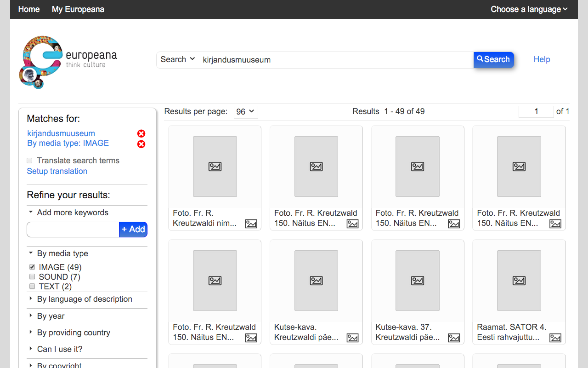Image resolution: width=588 pixels, height=368 pixels.
Task: Open placeholder thumbnail of Kreutzwaldi nim... result
Action: 215,167
